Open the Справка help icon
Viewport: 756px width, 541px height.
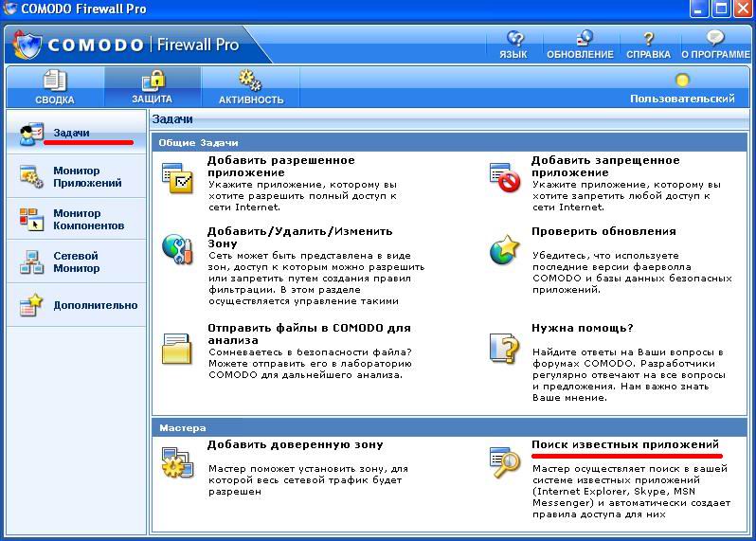coord(649,39)
